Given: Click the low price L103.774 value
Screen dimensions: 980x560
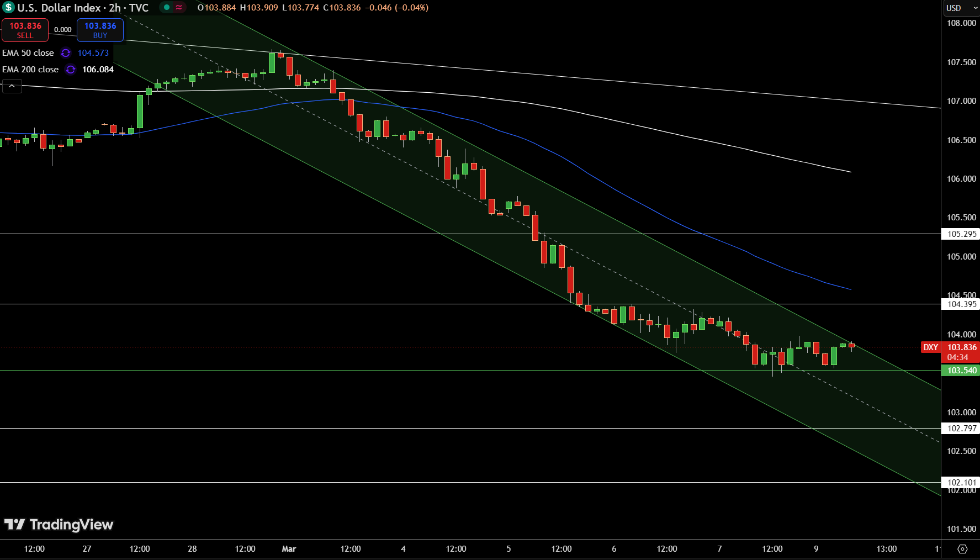Looking at the screenshot, I should (300, 8).
